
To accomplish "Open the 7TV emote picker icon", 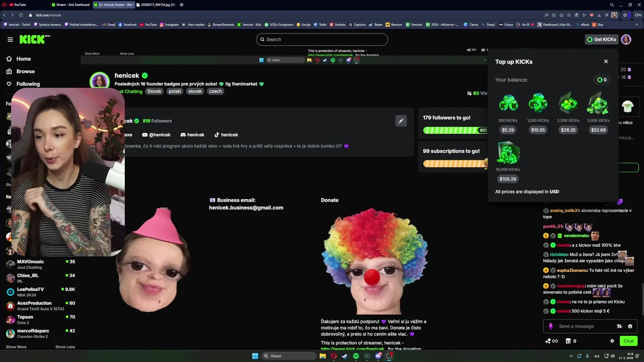I will (x=619, y=326).
